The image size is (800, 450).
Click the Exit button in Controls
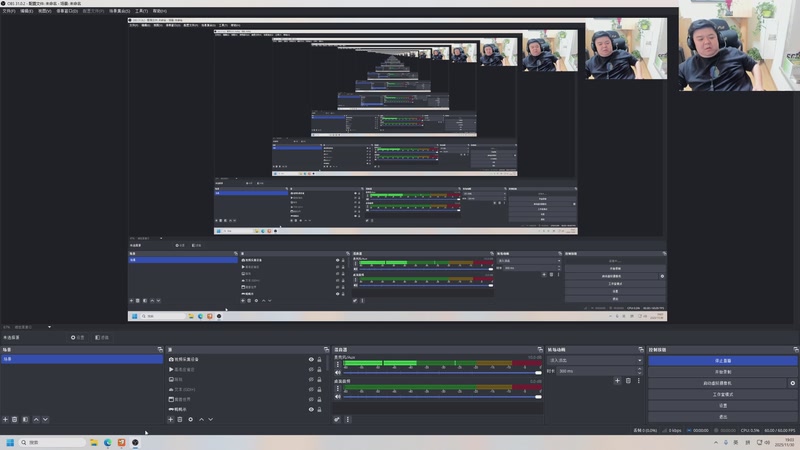click(722, 417)
